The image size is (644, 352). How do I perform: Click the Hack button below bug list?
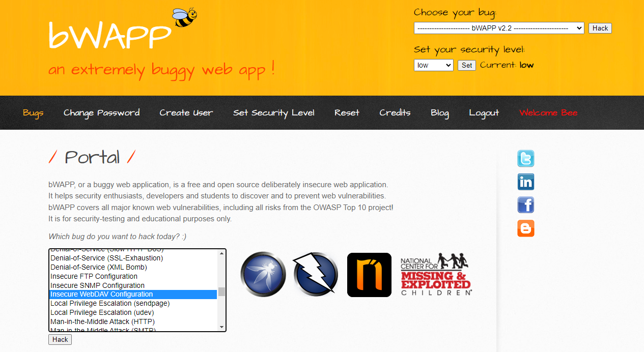pyautogui.click(x=60, y=339)
